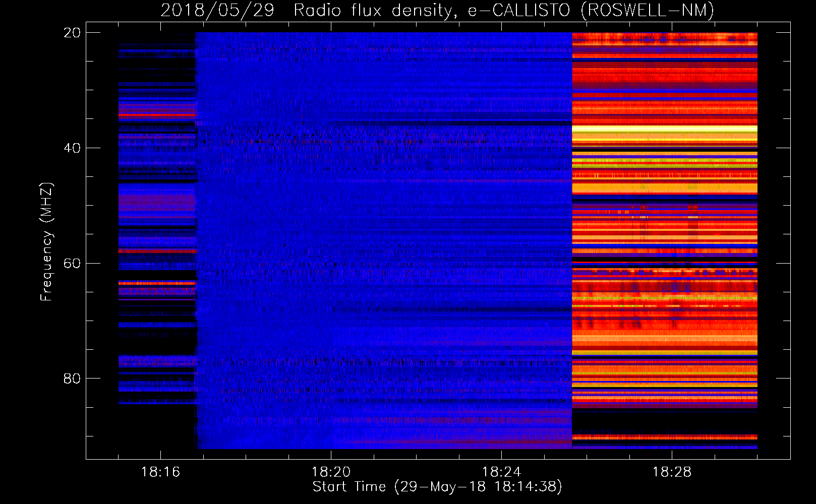Click the 18:24 time tick label
Viewport: 816px width, 504px height.
tap(501, 472)
